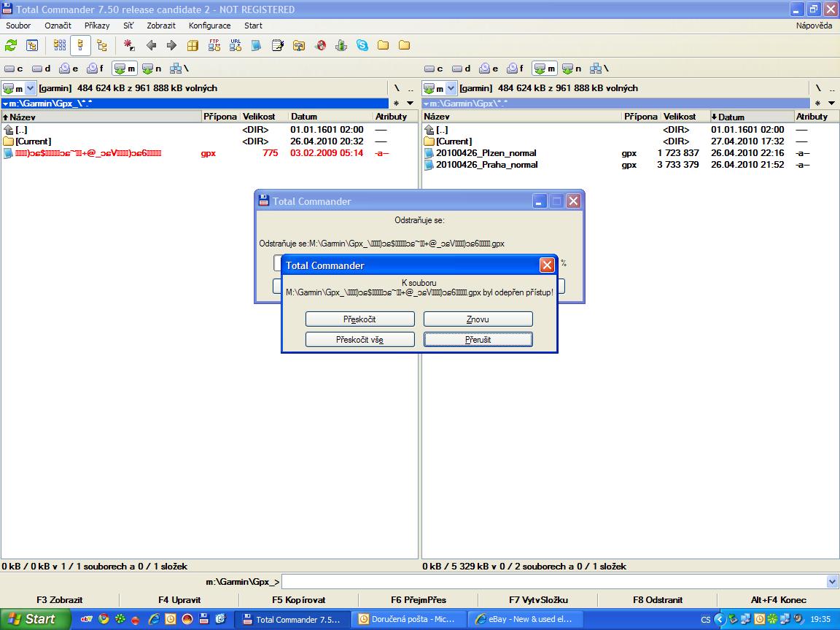
Task: Select drive e in right panel
Action: 489,69
